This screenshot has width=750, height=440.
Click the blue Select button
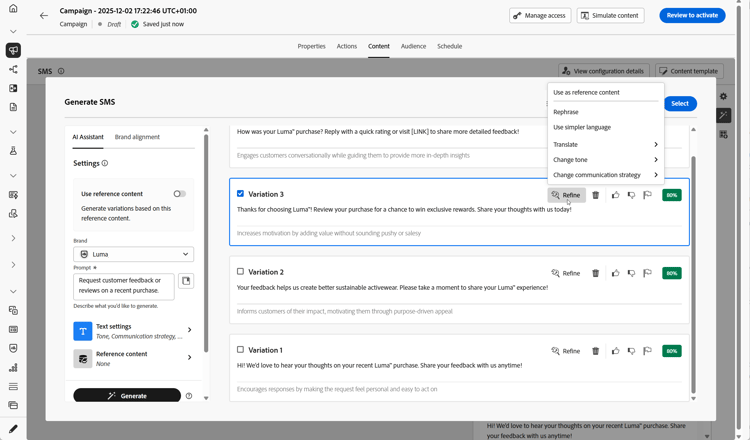[x=680, y=103]
